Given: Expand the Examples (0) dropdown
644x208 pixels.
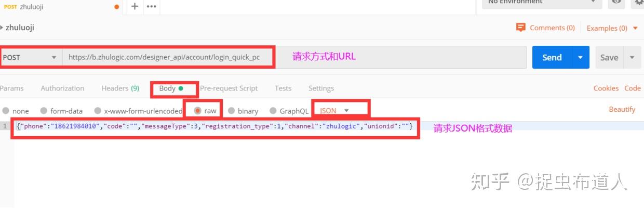Looking at the screenshot, I should (612, 28).
